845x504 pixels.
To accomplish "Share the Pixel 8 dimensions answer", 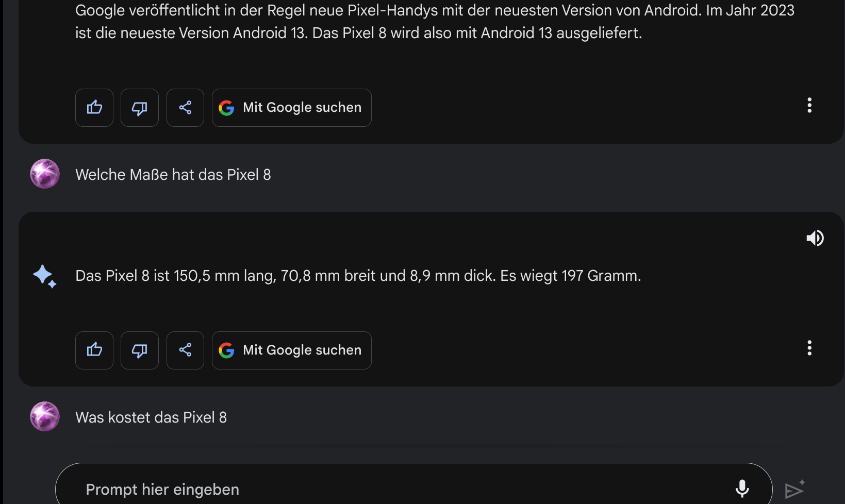I will 185,350.
